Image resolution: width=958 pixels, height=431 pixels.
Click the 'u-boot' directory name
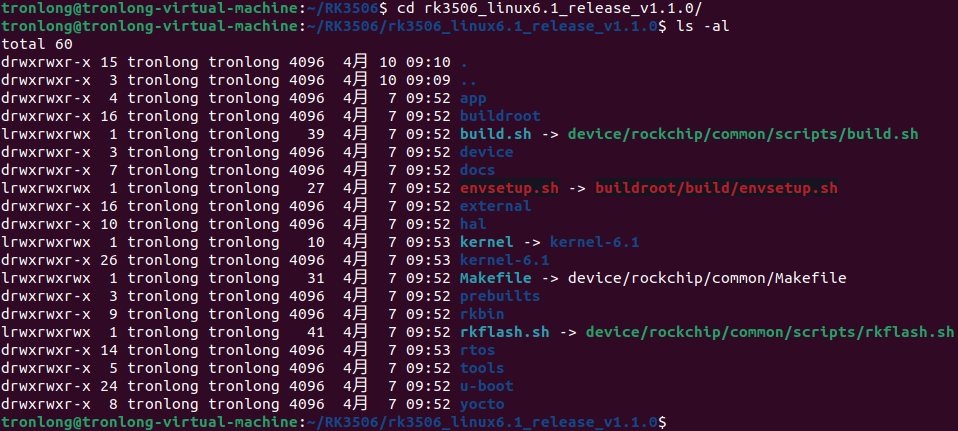point(486,386)
